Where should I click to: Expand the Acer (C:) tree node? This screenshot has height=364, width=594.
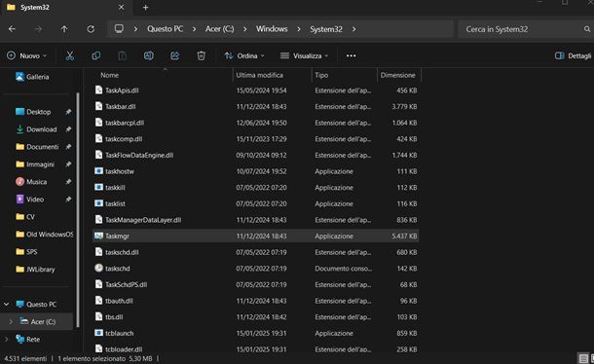click(11, 321)
